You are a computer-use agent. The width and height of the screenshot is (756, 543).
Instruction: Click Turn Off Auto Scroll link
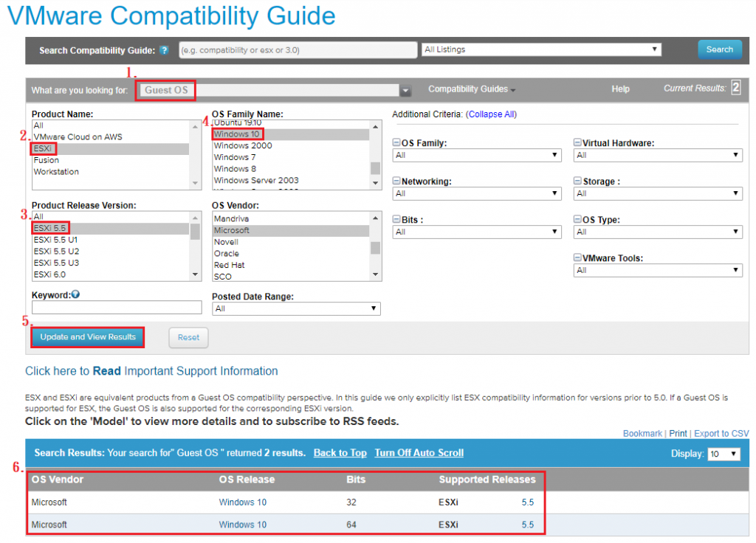(419, 453)
